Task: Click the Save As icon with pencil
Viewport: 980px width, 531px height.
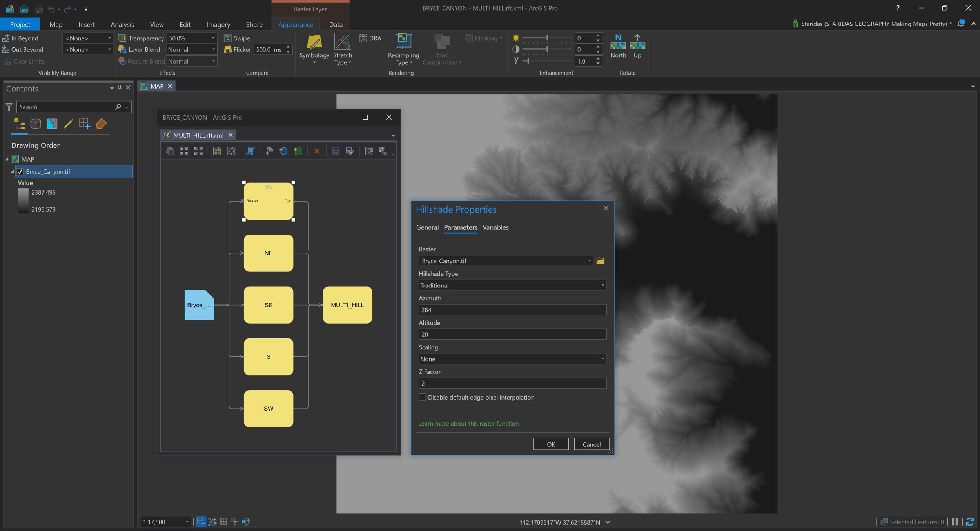Action: click(x=350, y=151)
